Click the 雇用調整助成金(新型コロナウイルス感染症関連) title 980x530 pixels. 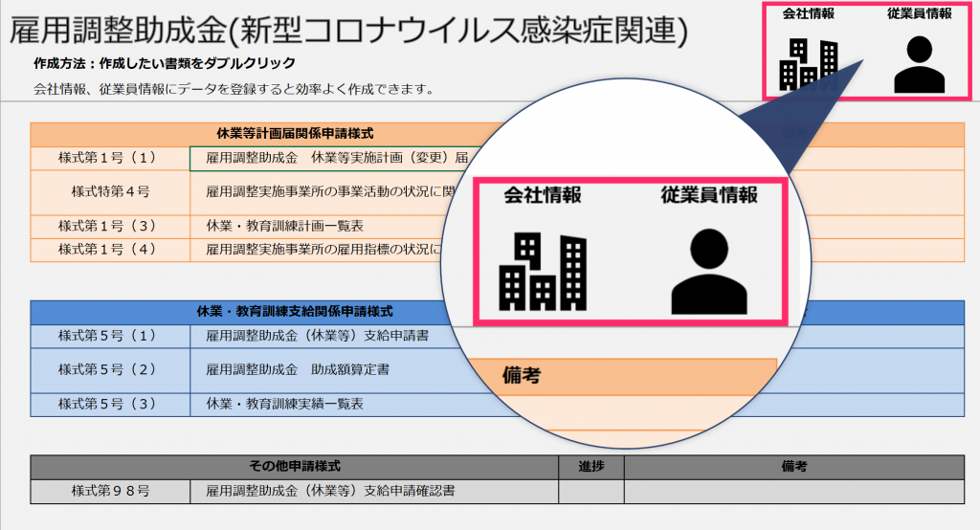(348, 31)
